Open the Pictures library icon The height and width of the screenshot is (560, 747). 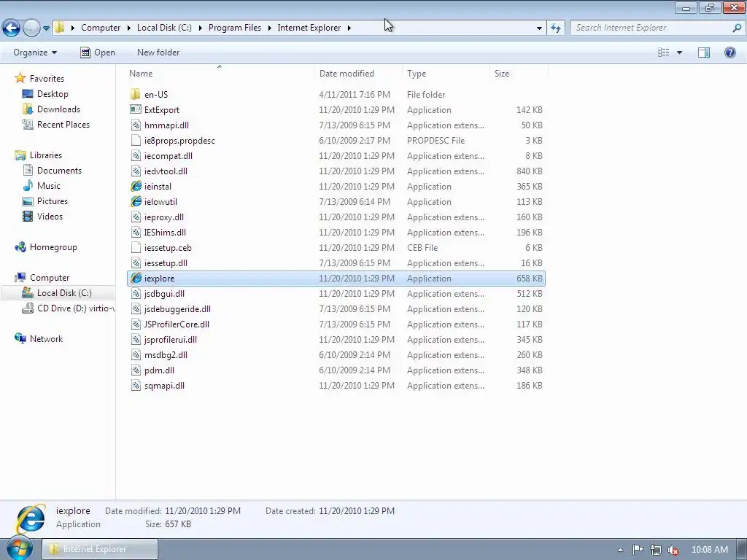point(28,201)
